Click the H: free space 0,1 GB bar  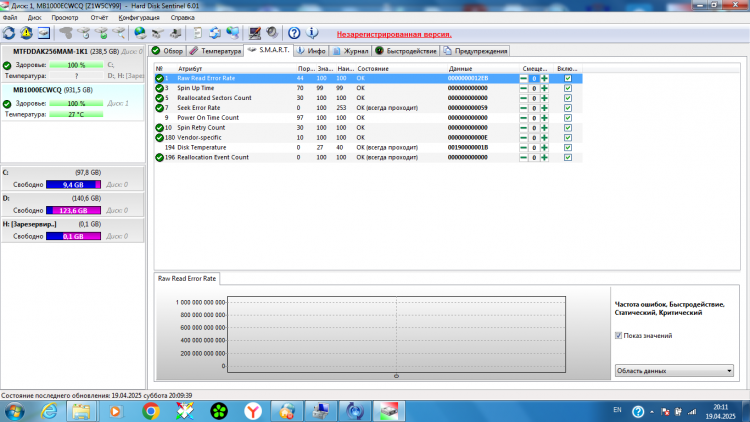[73, 236]
